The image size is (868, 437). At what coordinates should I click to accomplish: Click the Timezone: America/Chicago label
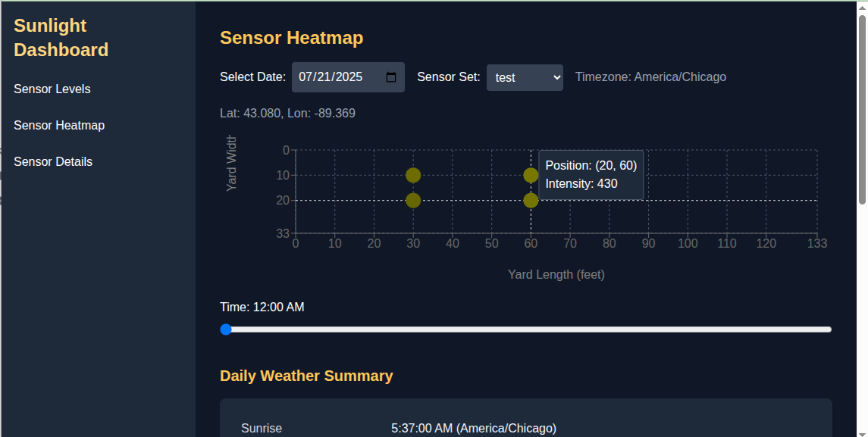[x=650, y=77]
